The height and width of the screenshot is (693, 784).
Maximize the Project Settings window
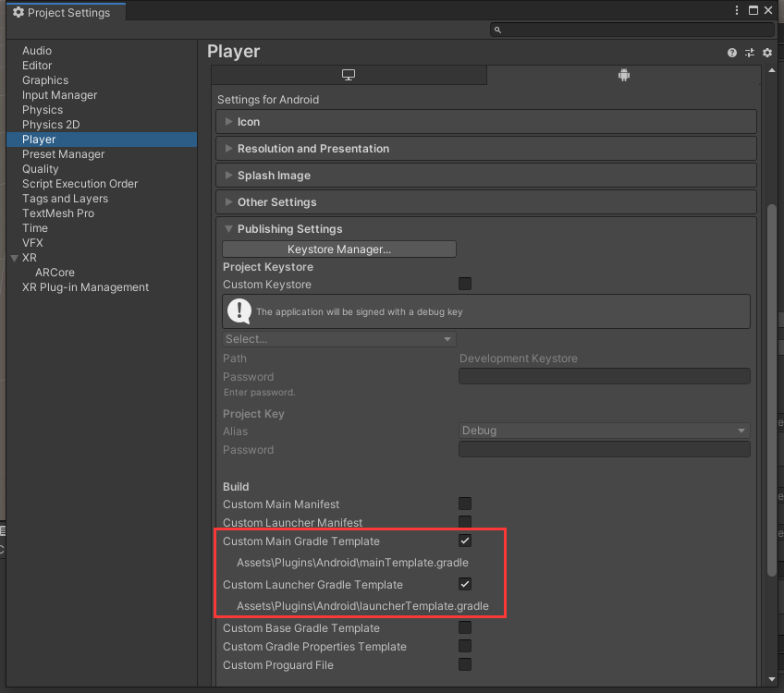pyautogui.click(x=753, y=10)
